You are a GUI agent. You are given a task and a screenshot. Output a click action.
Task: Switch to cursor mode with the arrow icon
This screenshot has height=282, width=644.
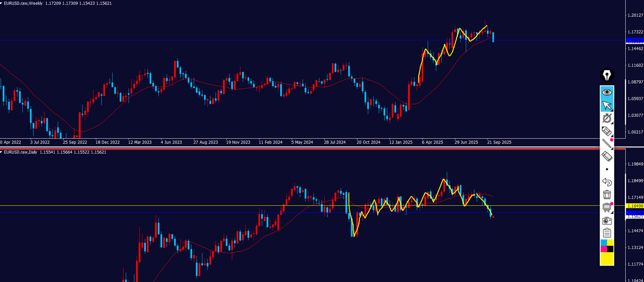pyautogui.click(x=607, y=105)
